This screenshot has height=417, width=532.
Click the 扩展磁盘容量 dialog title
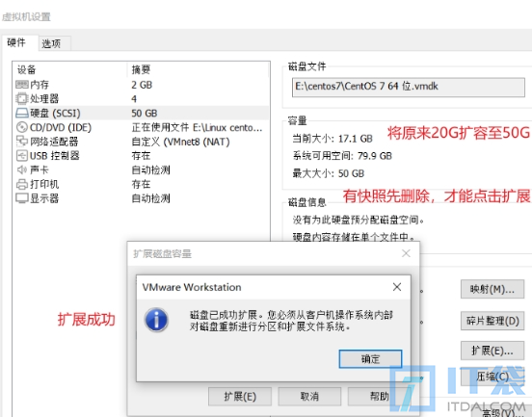(x=162, y=253)
